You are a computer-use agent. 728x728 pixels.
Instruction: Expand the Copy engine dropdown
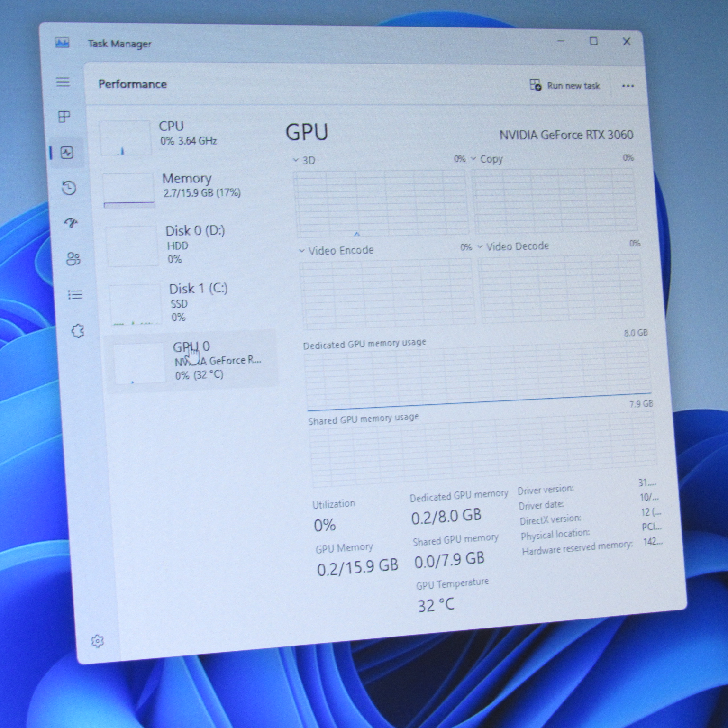[x=487, y=159]
